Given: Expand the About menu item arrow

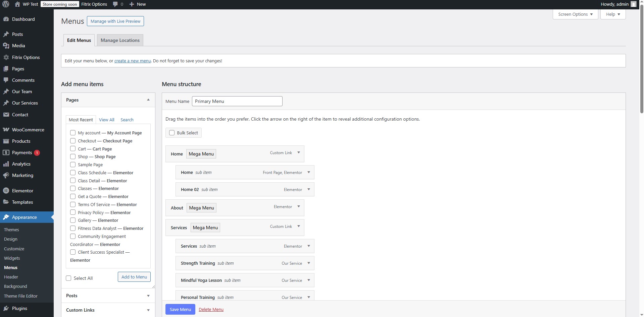Looking at the screenshot, I should click(x=299, y=207).
